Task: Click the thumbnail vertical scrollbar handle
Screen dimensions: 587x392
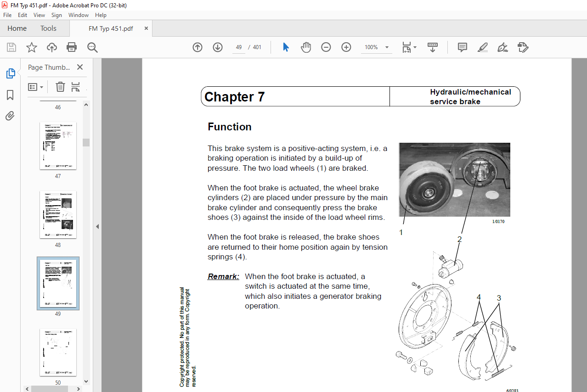Action: (x=86, y=142)
